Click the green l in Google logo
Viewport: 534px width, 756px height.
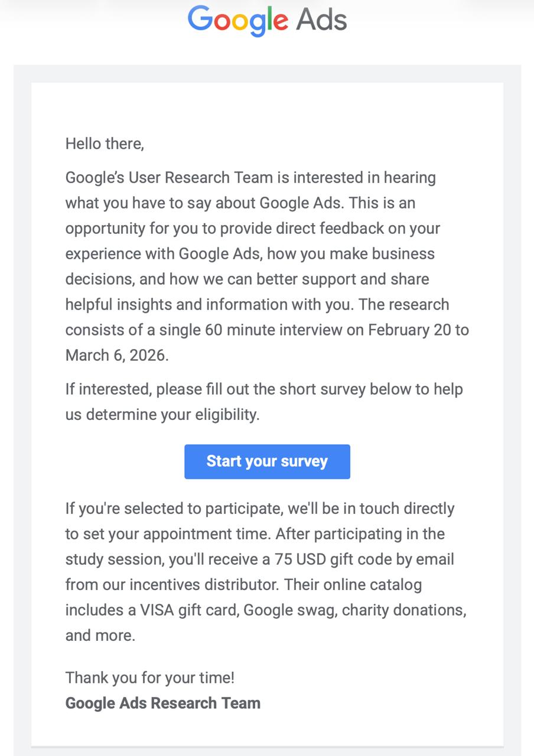pos(269,18)
